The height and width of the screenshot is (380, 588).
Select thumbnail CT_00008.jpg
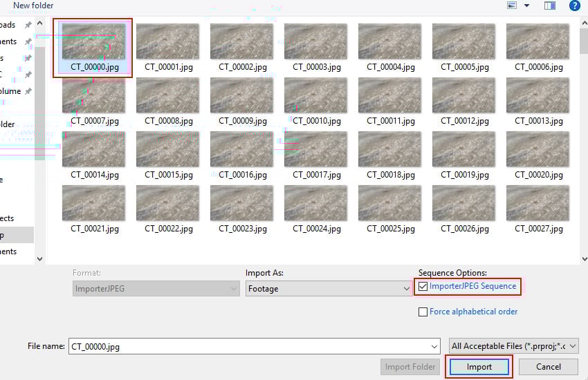point(167,95)
